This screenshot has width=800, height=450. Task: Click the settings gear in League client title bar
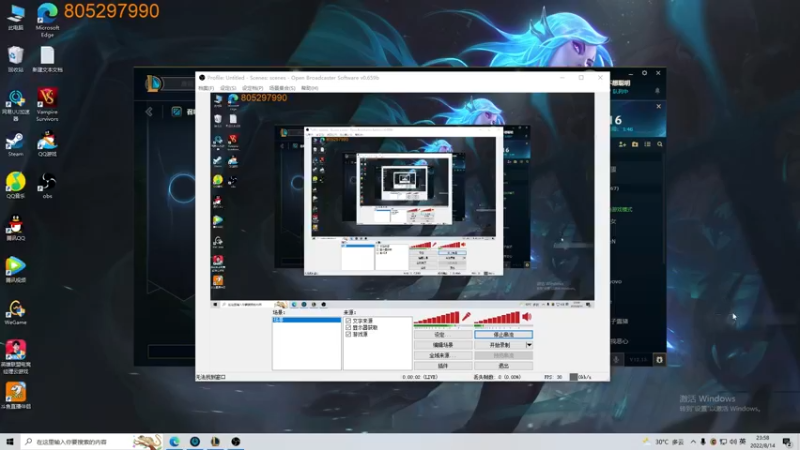[644, 73]
